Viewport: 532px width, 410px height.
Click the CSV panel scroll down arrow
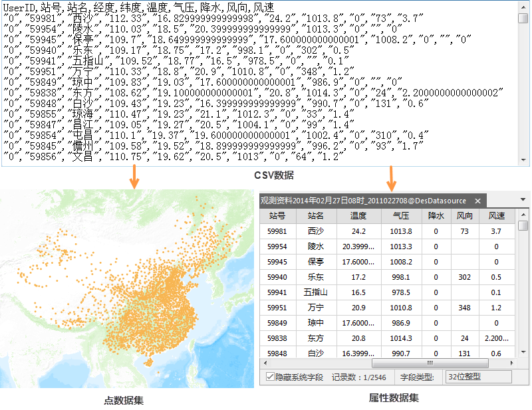click(524, 160)
